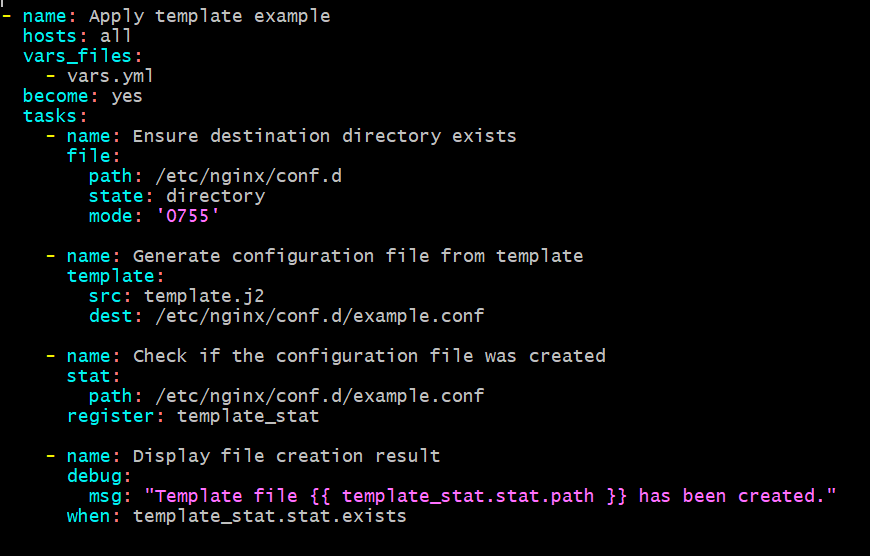
Task: Click the 'template_stat.stat.exists' when condition
Action: click(x=269, y=516)
